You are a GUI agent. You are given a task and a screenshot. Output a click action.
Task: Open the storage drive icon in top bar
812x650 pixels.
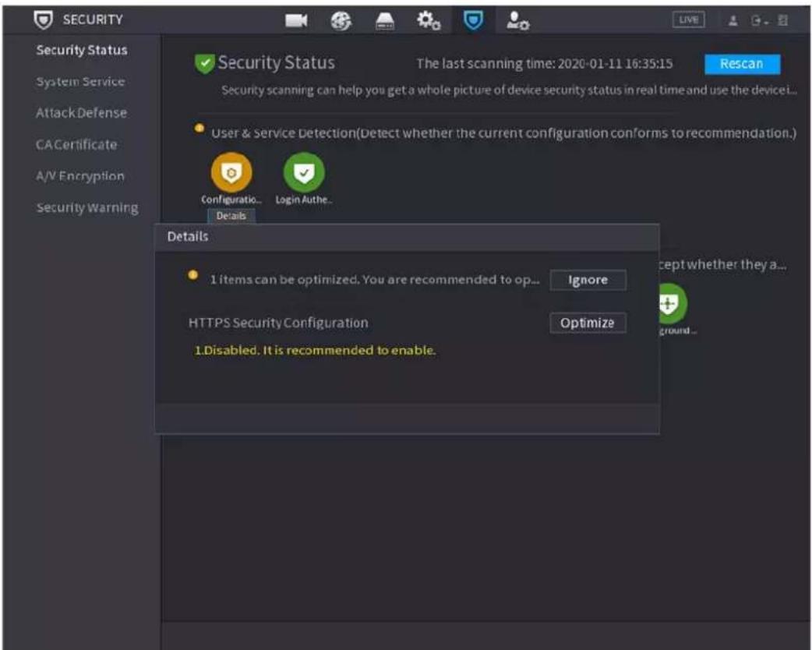pos(384,21)
